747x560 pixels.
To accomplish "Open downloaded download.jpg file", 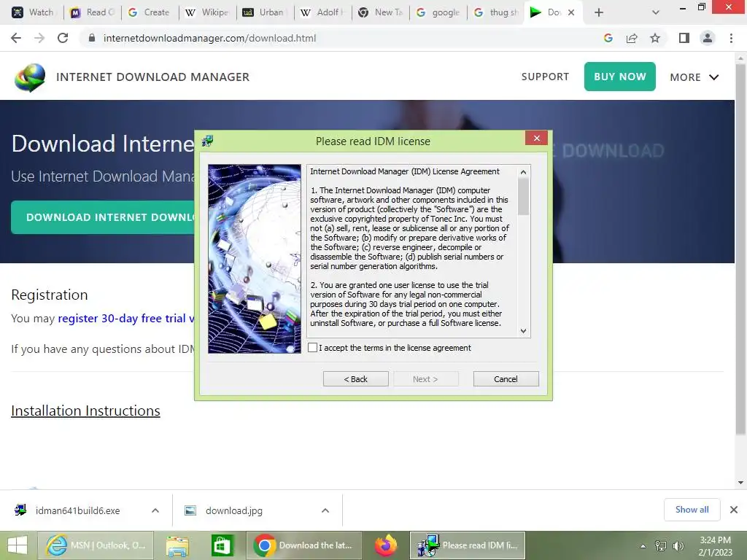I will coord(234,510).
